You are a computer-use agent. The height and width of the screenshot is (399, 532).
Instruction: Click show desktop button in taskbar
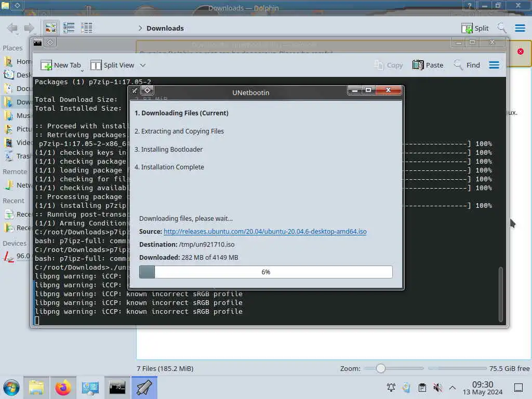[x=518, y=388]
